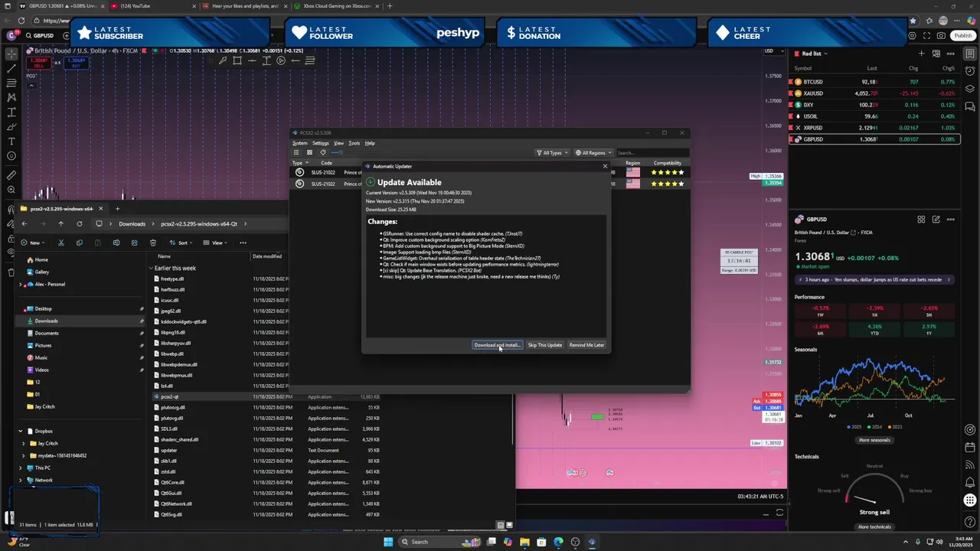Screen dimensions: 980x551
Task: Collapse Dropbox tree node in Explorer
Action: [x=21, y=431]
